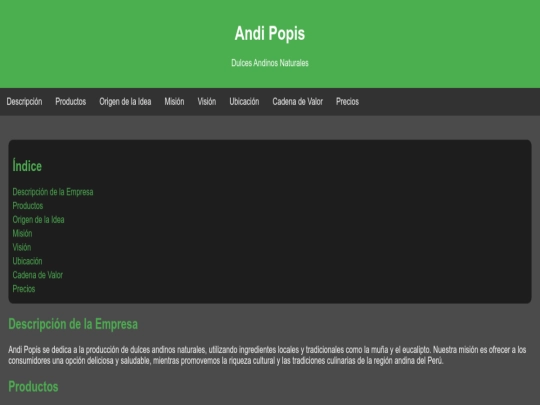
Task: Click the Andi Popis page title
Action: tap(270, 33)
